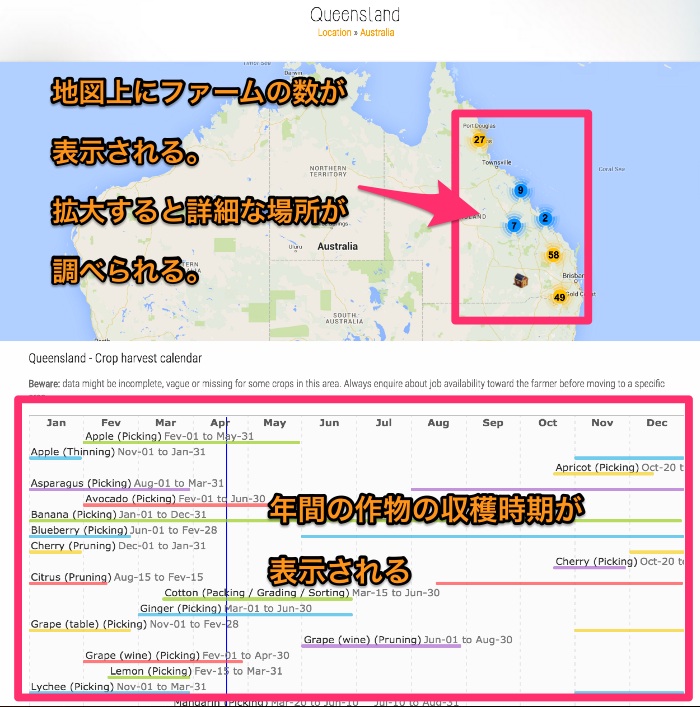
Task: Open the blue 9 cluster marker
Action: coord(520,190)
